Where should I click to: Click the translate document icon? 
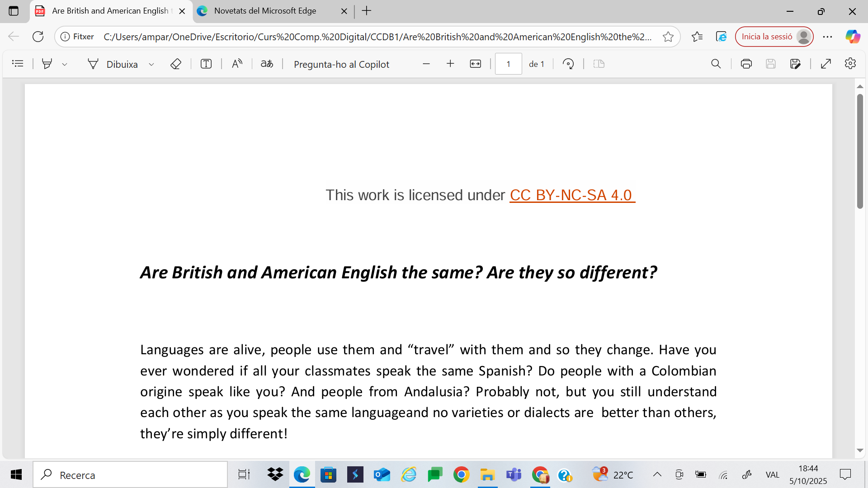[x=267, y=64]
